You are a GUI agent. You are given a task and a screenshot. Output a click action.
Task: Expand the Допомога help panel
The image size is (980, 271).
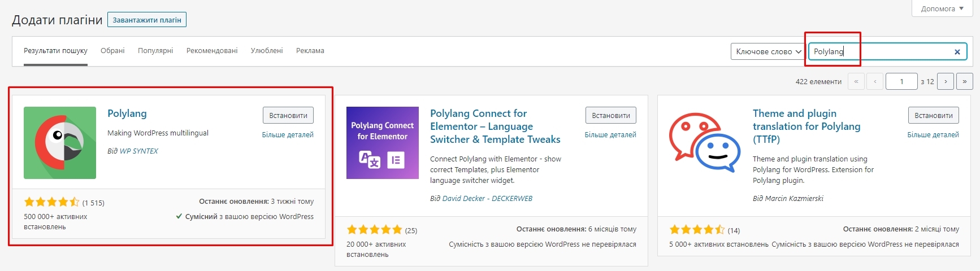click(x=942, y=8)
